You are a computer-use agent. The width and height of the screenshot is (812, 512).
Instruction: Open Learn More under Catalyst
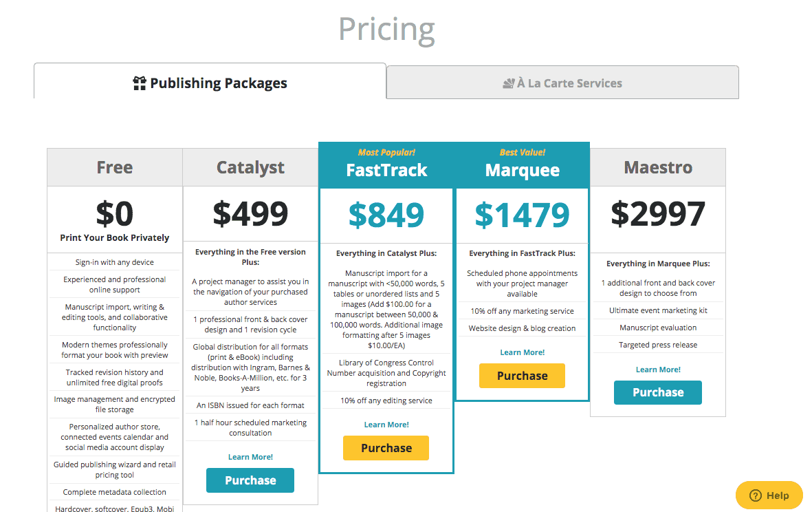click(x=250, y=457)
